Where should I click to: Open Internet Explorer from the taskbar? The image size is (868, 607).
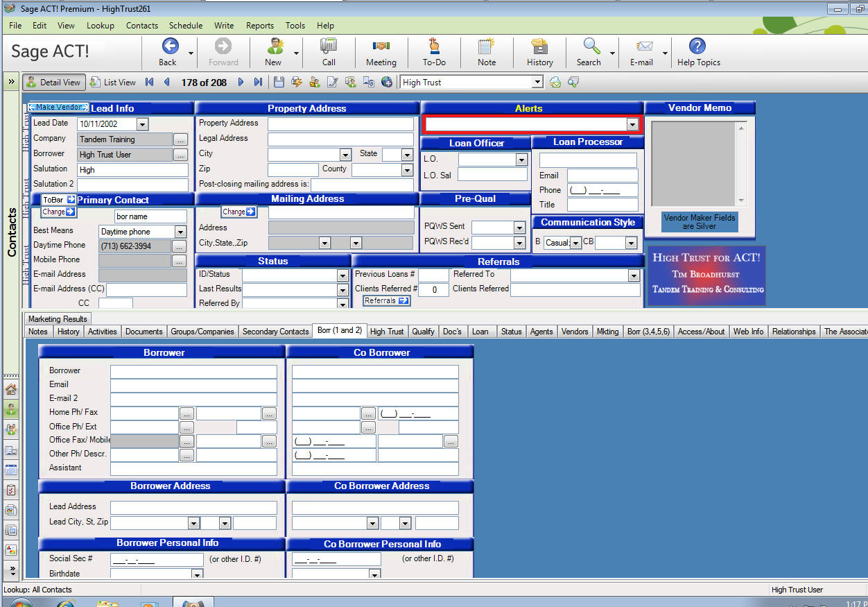[66, 602]
